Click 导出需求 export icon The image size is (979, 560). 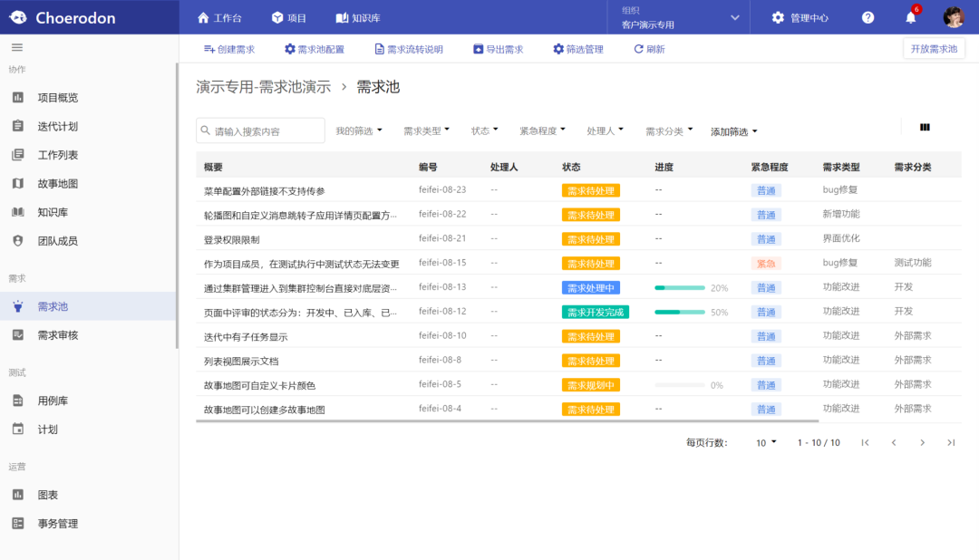click(x=479, y=49)
